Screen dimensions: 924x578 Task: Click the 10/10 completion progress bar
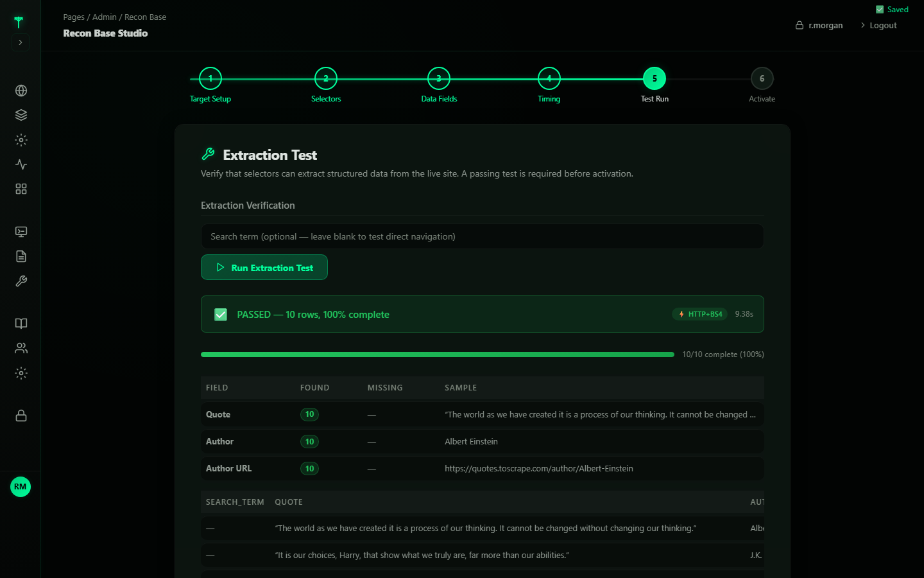tap(438, 355)
